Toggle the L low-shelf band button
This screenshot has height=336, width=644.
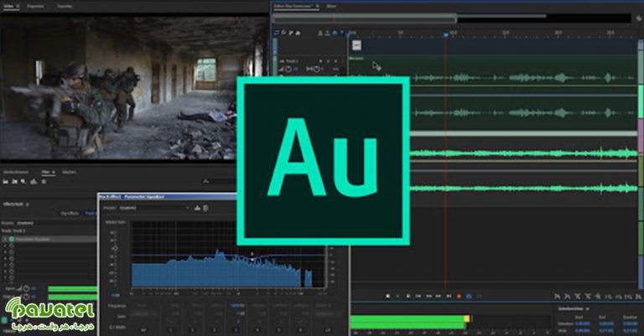171,330
